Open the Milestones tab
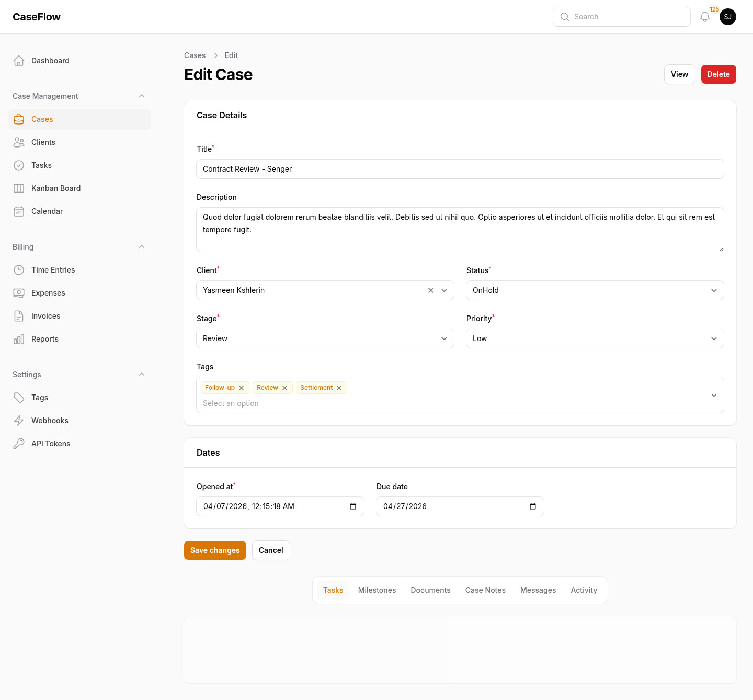The image size is (753, 700). coord(377,590)
